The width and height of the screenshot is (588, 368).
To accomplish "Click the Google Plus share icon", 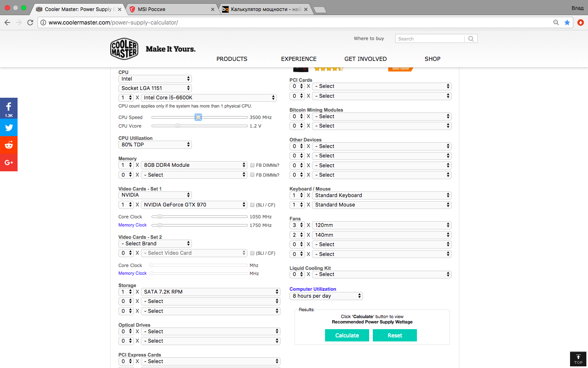I will [9, 163].
